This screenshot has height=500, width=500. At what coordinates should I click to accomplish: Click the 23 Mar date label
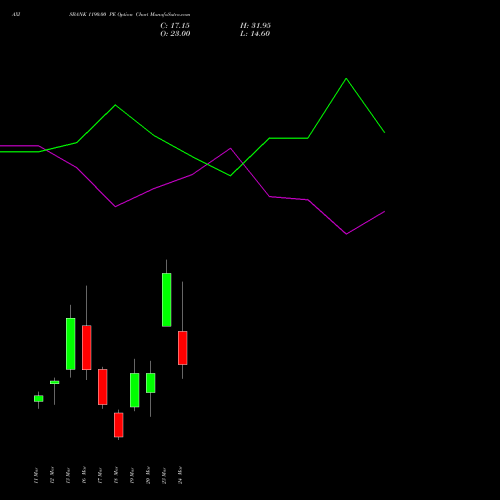[164, 475]
